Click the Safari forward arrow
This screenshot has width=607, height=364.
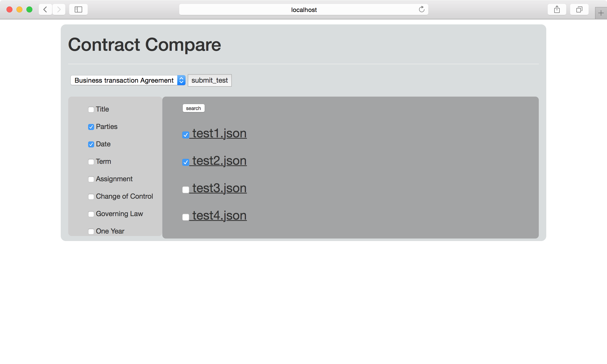[x=59, y=10]
